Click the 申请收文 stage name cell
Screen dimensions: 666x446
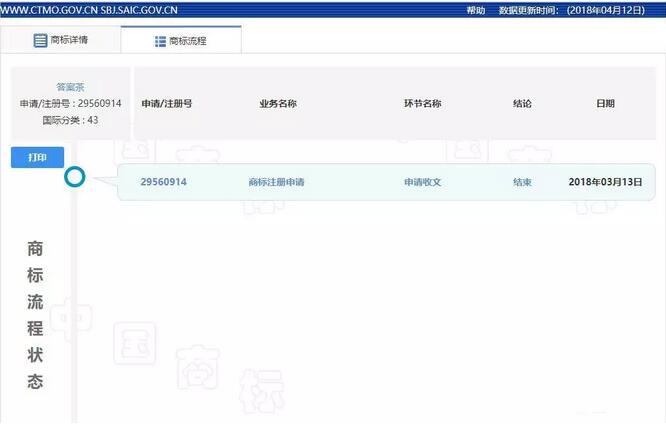pyautogui.click(x=423, y=182)
